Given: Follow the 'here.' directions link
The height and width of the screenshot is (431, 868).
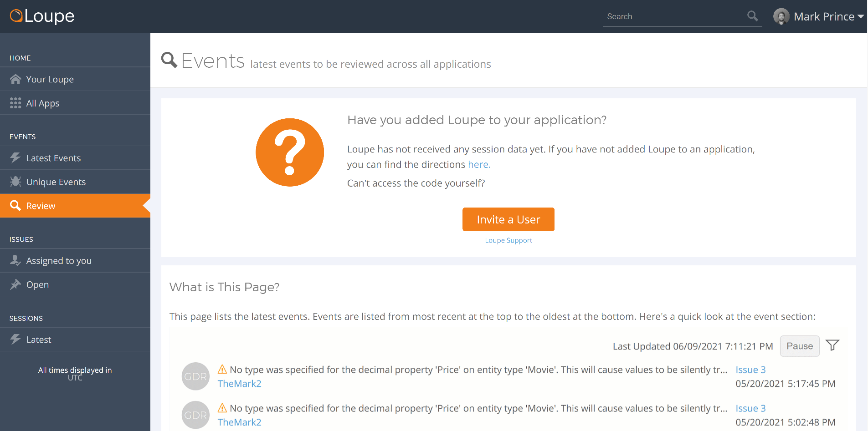Looking at the screenshot, I should 479,164.
